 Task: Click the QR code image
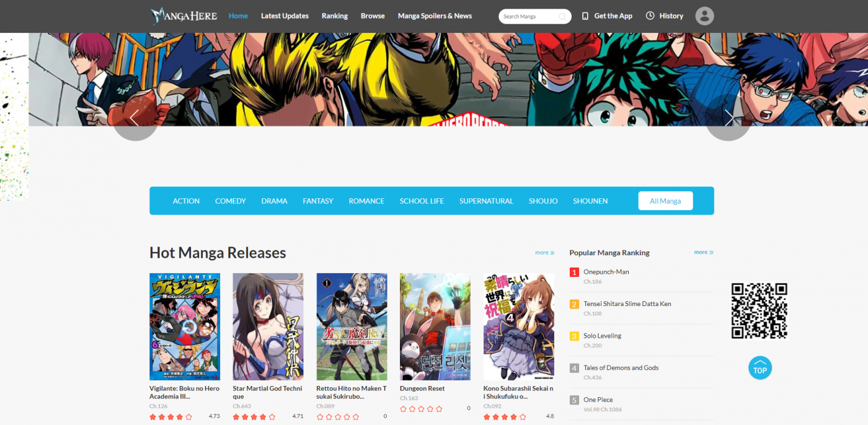[759, 311]
